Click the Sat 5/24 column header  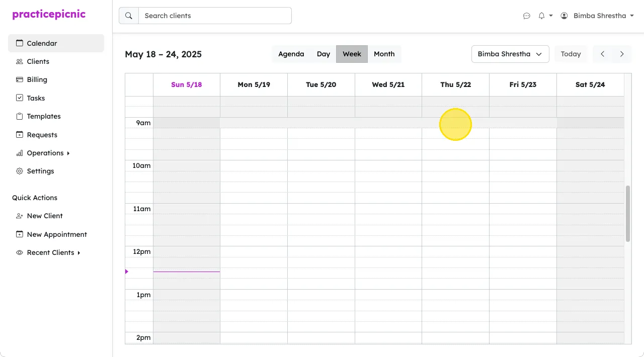[590, 84]
